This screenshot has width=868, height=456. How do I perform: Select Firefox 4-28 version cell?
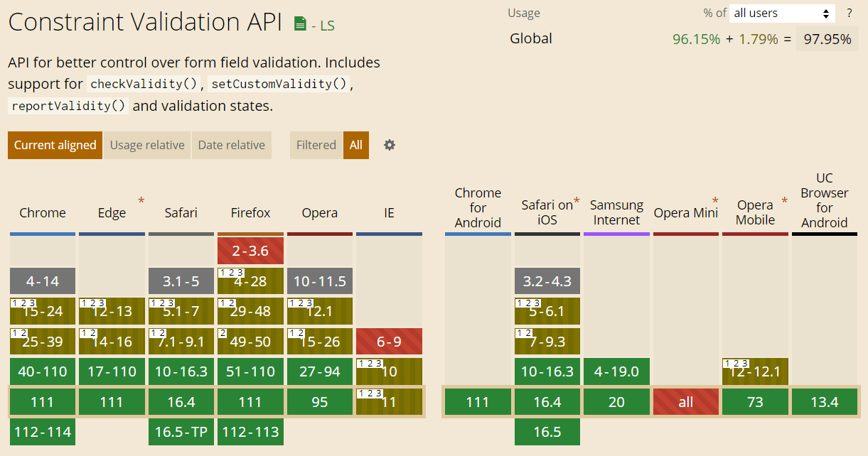250,281
